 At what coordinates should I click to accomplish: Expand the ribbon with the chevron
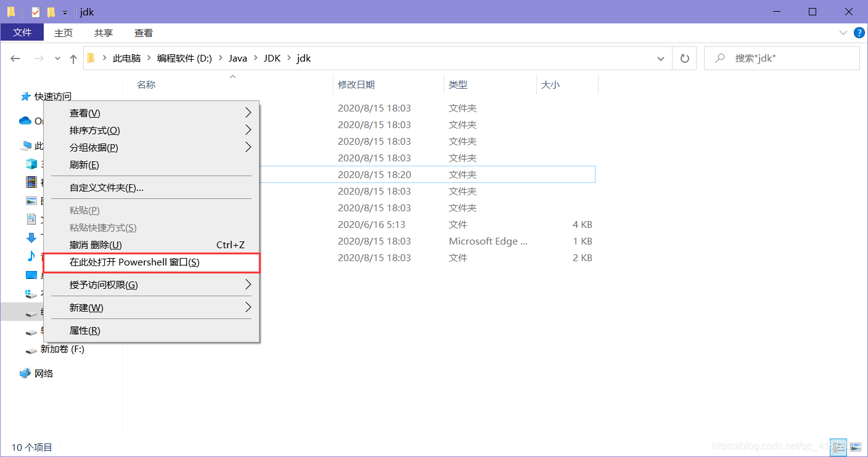tap(843, 33)
